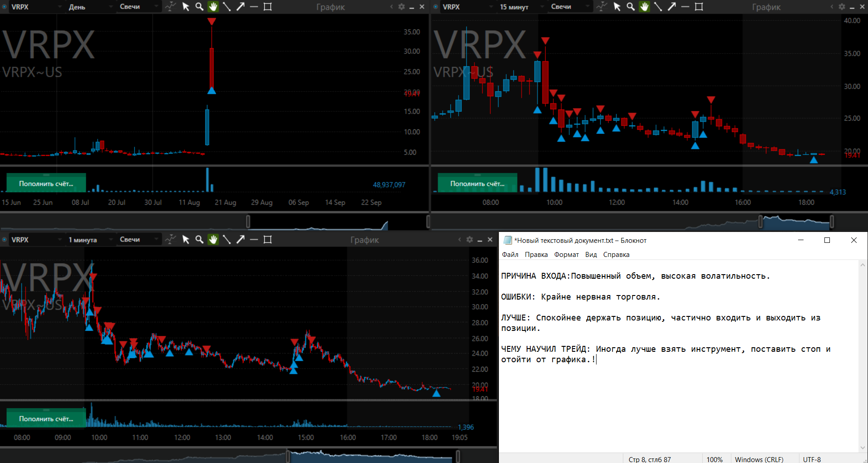This screenshot has height=463, width=868.
Task: Toggle the link indicator dot on 15-minute chart
Action: [436, 7]
